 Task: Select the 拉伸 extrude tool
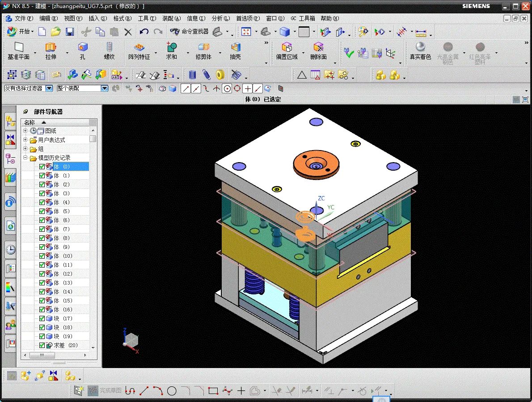[x=51, y=51]
